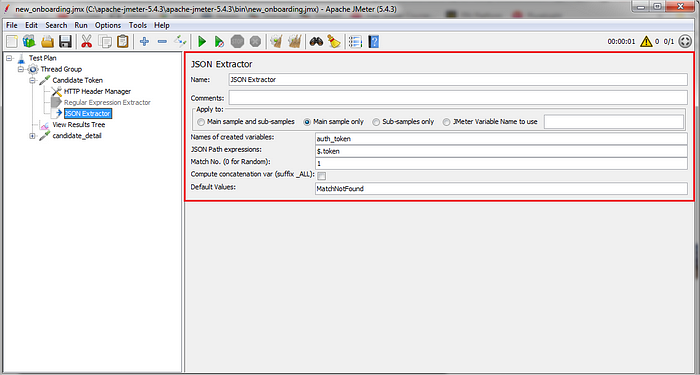Open the Options menu
Screen dimensions: 700x375
coord(108,25)
